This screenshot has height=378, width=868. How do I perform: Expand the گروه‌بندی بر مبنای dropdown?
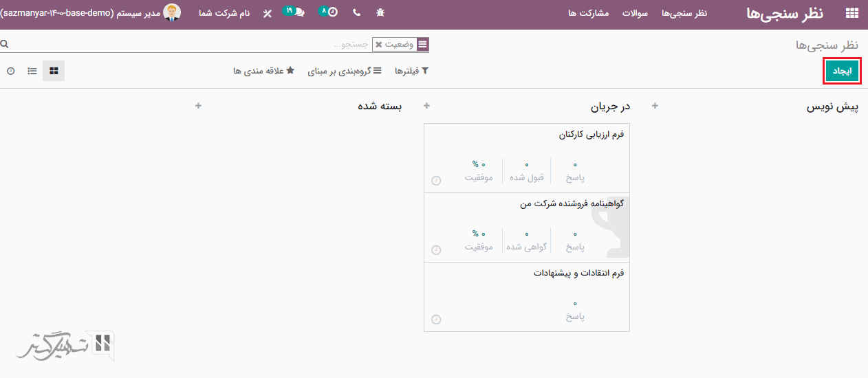[341, 71]
